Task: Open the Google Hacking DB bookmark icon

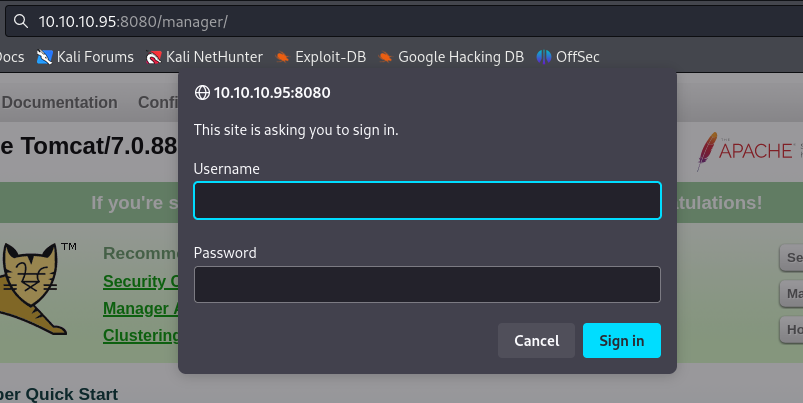Action: coord(385,57)
